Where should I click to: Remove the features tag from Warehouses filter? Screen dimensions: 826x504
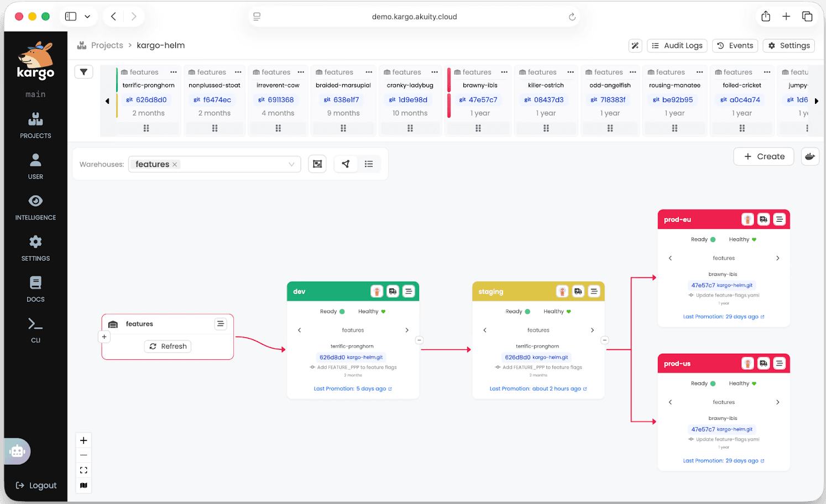click(x=175, y=164)
